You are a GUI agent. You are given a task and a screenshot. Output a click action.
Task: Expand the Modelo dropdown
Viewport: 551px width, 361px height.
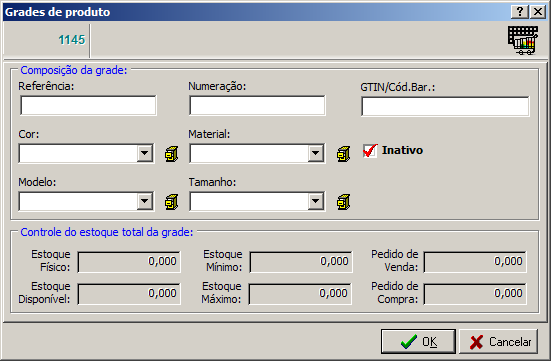pos(144,201)
